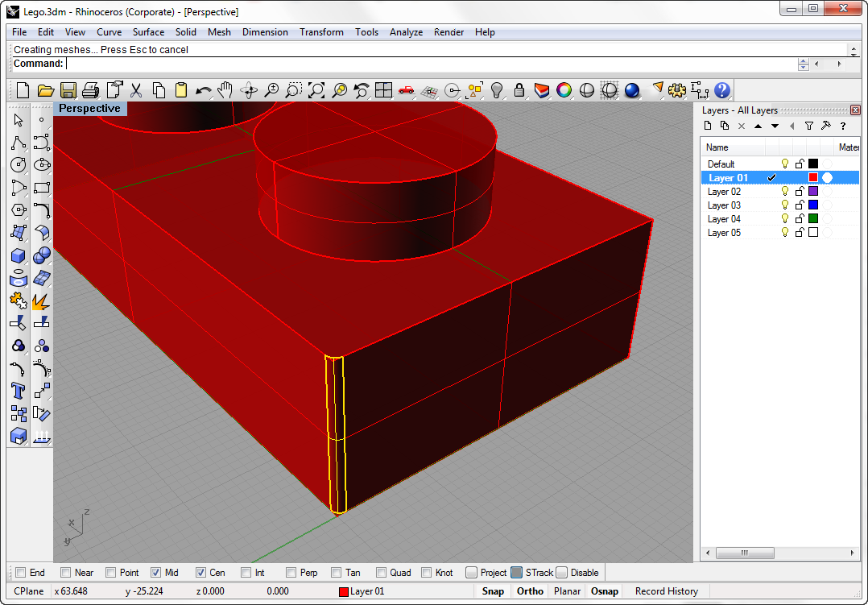868x605 pixels.
Task: Save the model with the floppy disk icon
Action: (68, 90)
